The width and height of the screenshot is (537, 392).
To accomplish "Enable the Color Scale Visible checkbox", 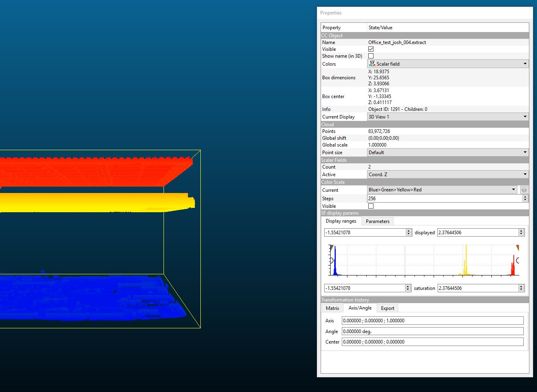I will tap(371, 206).
